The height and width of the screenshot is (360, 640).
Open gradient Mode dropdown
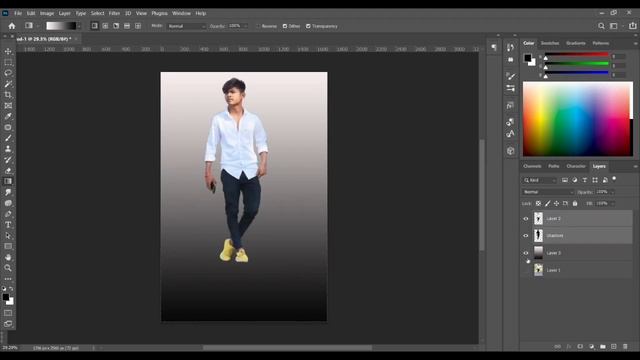pos(187,26)
